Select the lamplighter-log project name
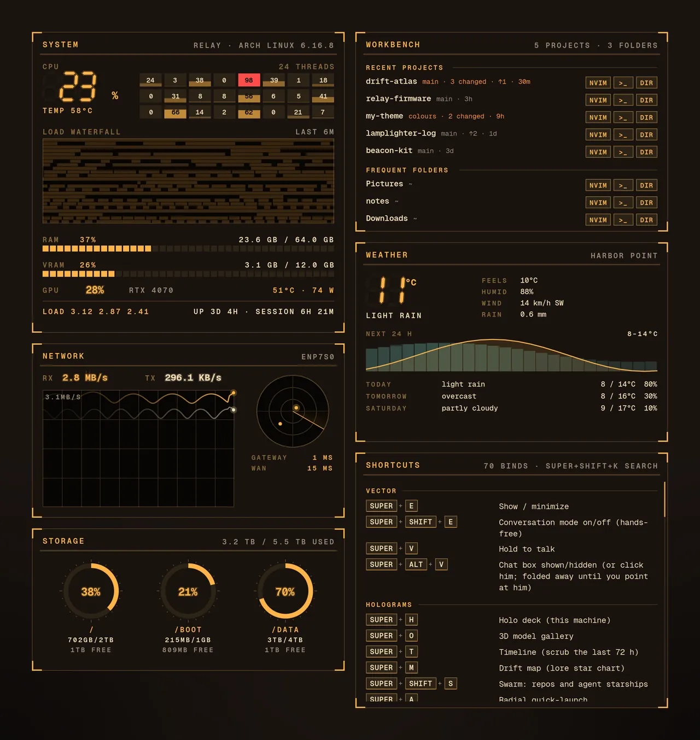Viewport: 700px width, 740px height. click(401, 133)
